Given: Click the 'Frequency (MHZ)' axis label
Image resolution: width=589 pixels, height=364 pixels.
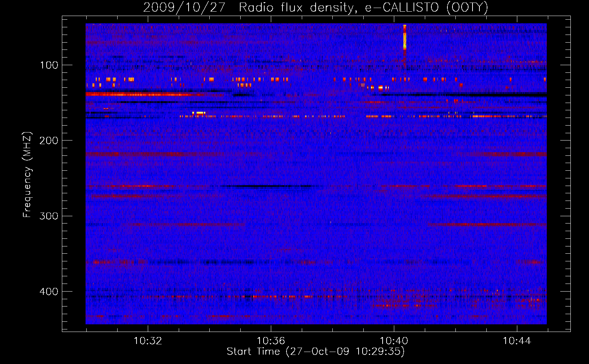Looking at the screenshot, I should (x=27, y=175).
